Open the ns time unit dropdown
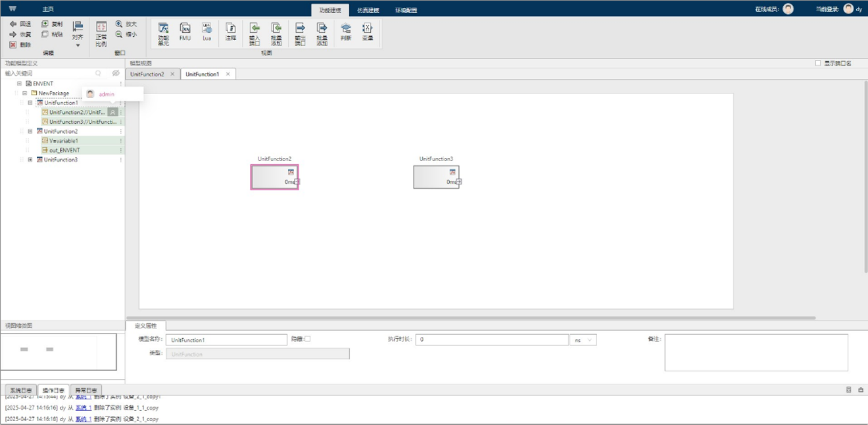 tap(583, 340)
